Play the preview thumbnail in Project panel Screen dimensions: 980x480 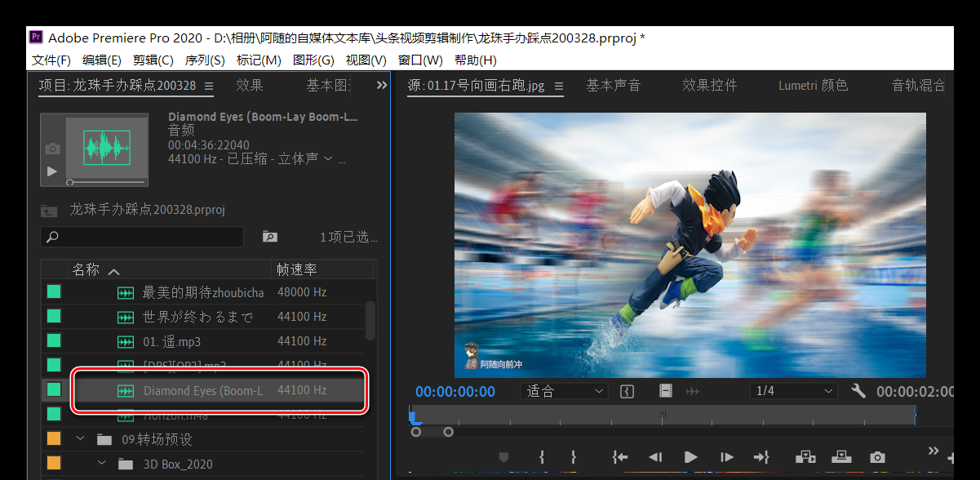pos(51,171)
